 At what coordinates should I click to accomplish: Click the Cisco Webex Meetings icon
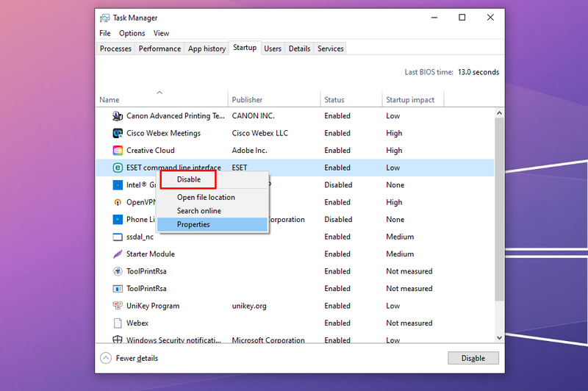tap(118, 133)
